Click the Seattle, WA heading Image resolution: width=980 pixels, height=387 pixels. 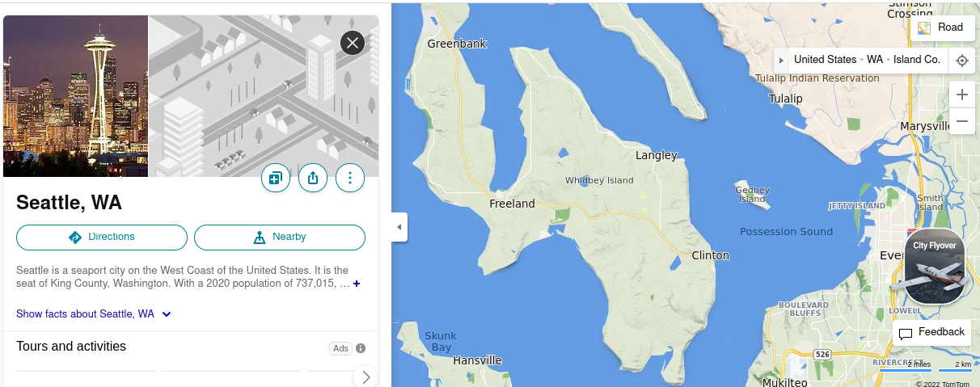click(x=69, y=202)
